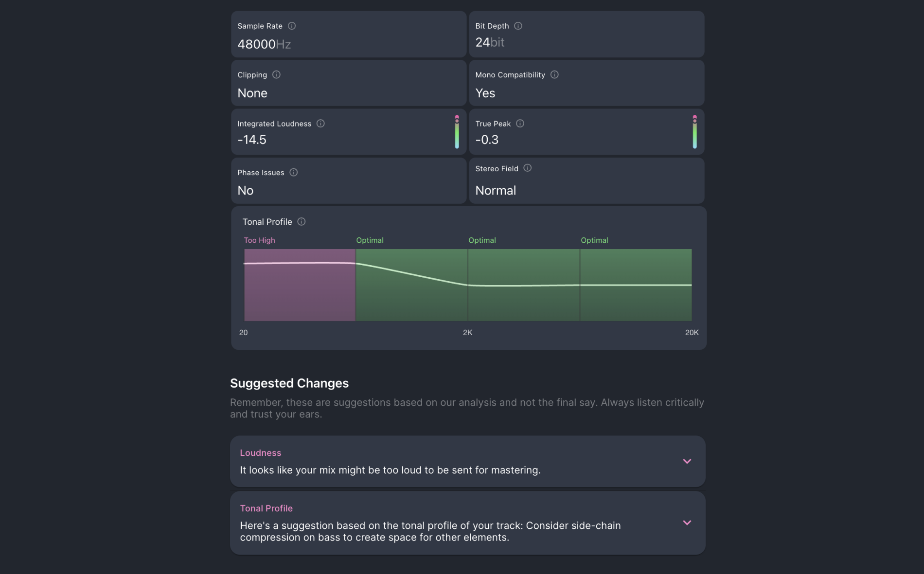Image resolution: width=924 pixels, height=574 pixels.
Task: Click the True Peak info icon
Action: point(520,124)
